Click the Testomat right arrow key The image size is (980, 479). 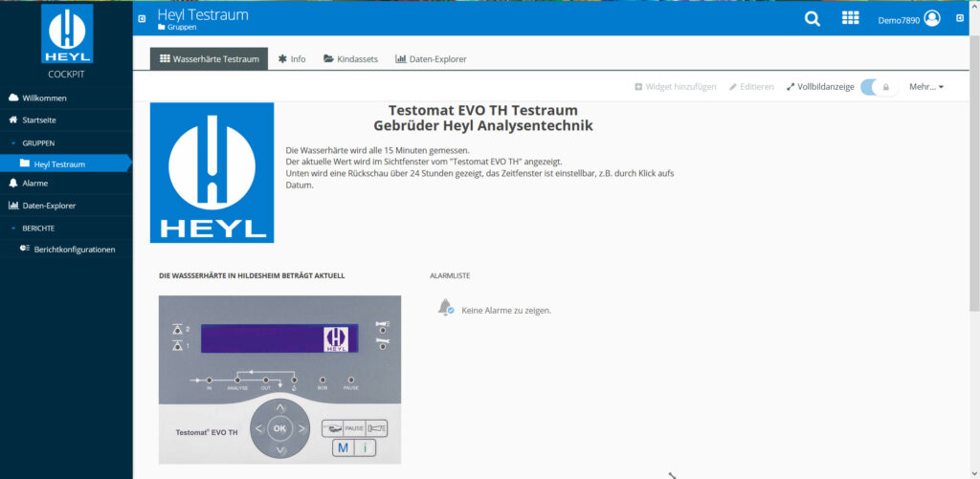tap(301, 428)
